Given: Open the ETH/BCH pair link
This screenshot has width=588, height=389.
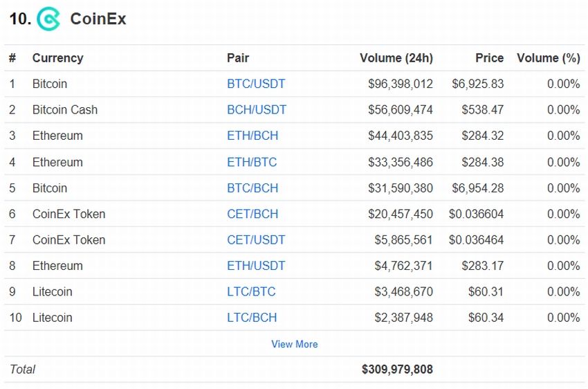Looking at the screenshot, I should coord(252,136).
